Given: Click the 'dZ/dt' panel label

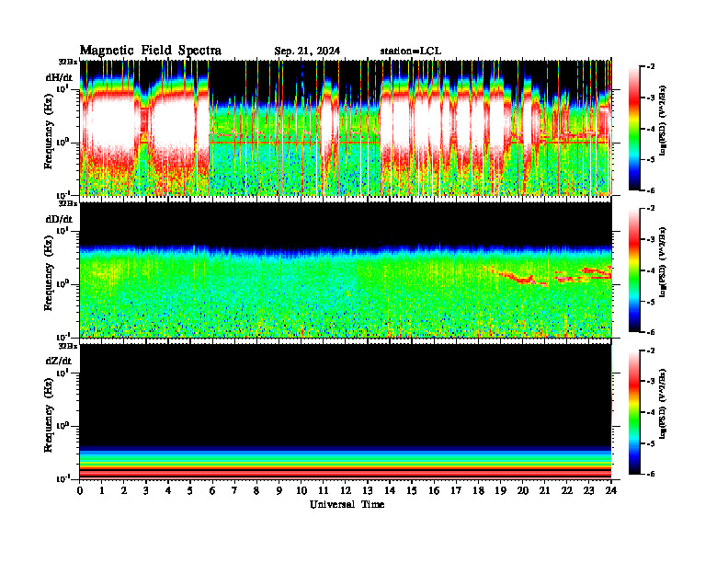Looking at the screenshot, I should pyautogui.click(x=59, y=361).
